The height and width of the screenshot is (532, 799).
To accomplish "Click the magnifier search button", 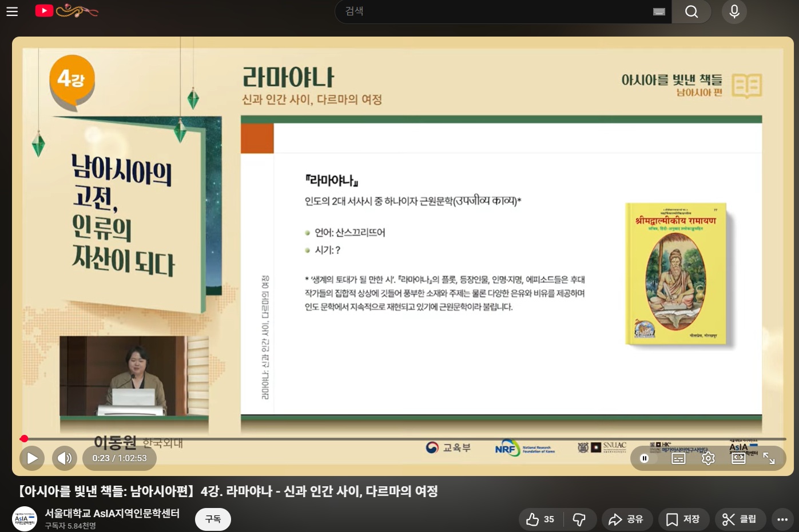I will pos(691,11).
